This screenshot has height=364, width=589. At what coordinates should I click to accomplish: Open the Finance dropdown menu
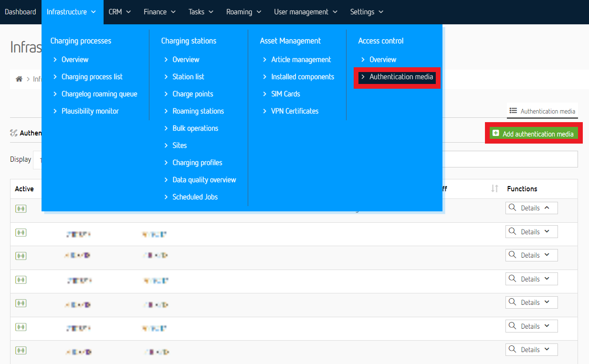coord(160,12)
